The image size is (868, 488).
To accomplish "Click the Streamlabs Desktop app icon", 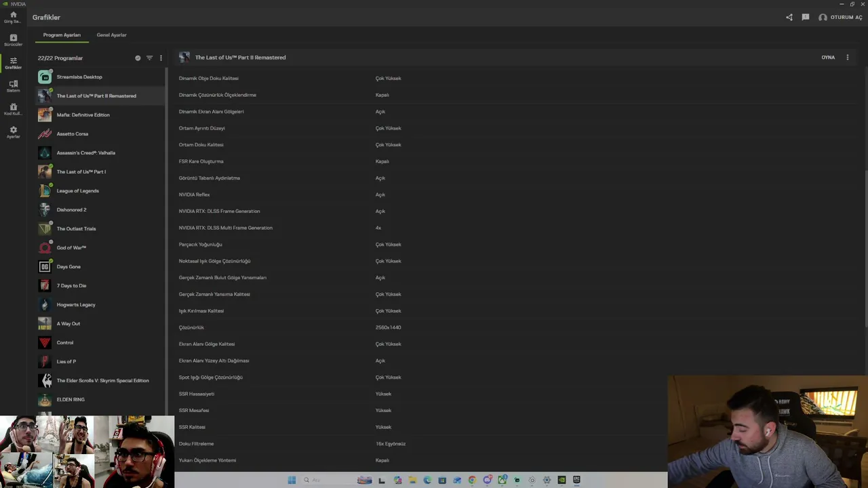I will click(45, 77).
